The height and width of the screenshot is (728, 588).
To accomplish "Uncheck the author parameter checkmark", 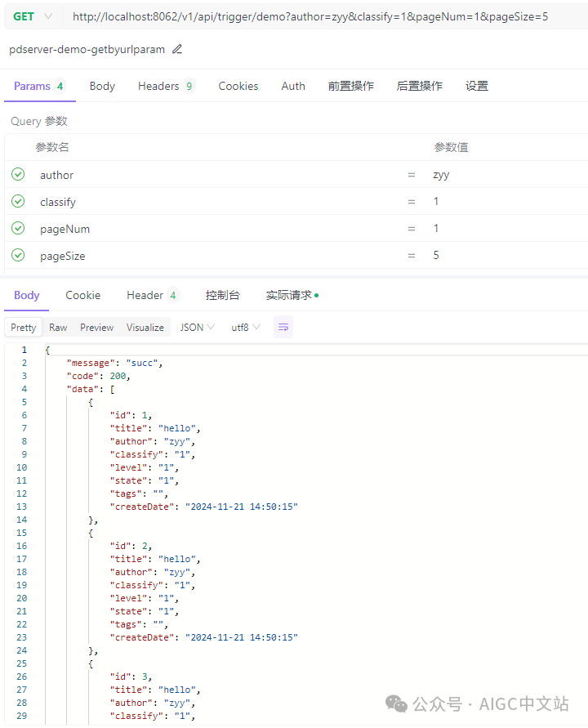I will (x=18, y=175).
